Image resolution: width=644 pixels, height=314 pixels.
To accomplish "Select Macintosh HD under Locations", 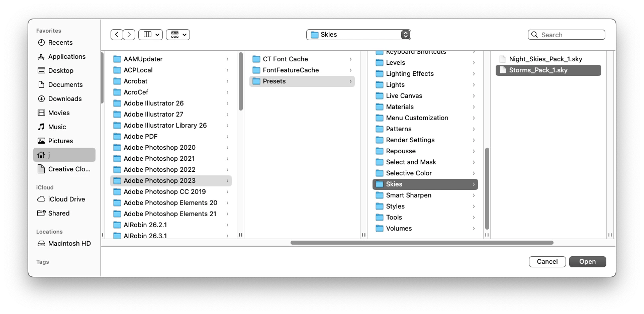I will [64, 244].
